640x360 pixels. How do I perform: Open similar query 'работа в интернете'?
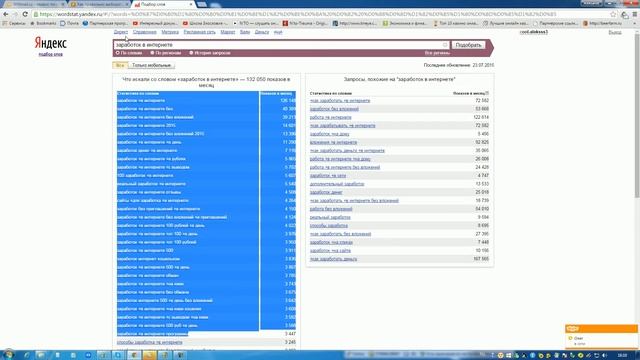[330, 117]
